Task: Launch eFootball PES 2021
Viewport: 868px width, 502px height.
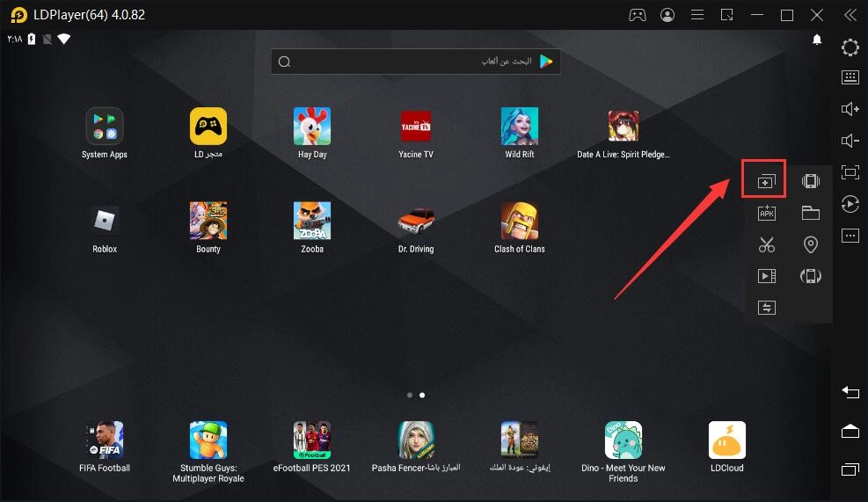Action: coord(312,440)
